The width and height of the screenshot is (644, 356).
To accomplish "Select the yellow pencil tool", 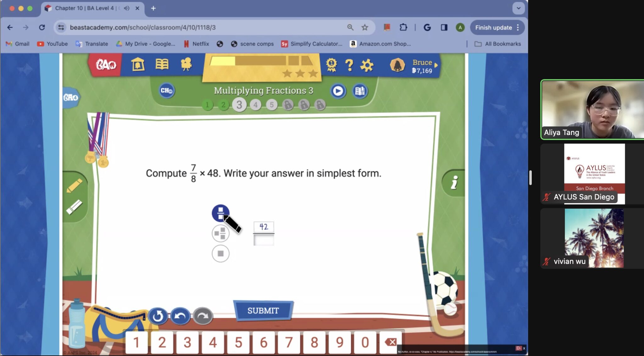I will click(75, 185).
